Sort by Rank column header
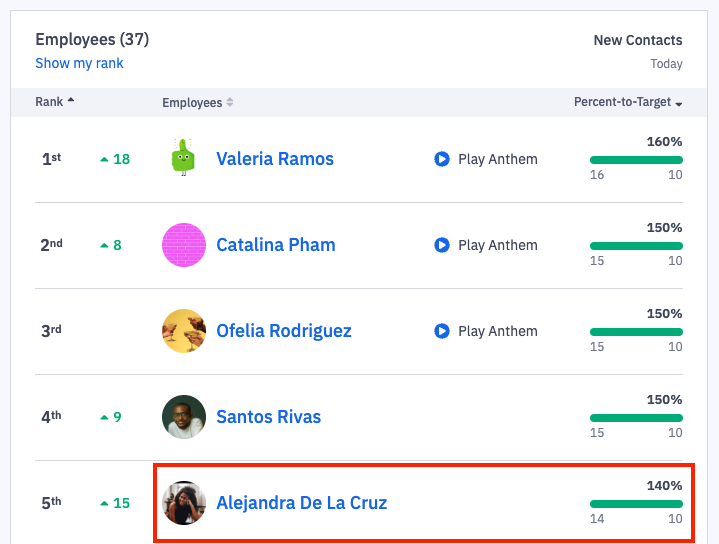 pos(54,102)
